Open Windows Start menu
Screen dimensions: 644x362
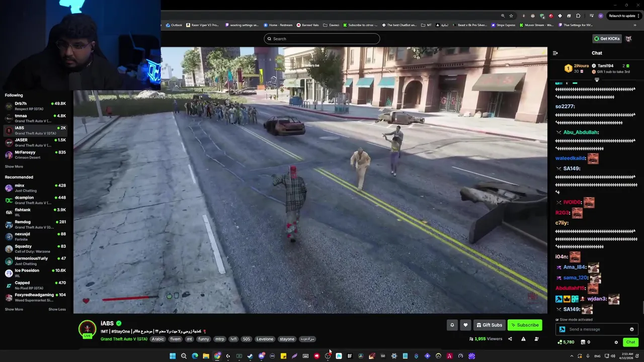coord(173,356)
